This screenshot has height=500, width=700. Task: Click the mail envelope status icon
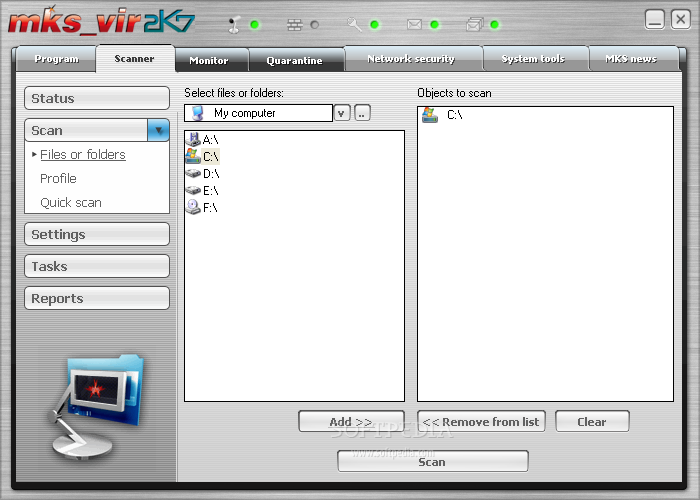click(x=414, y=25)
